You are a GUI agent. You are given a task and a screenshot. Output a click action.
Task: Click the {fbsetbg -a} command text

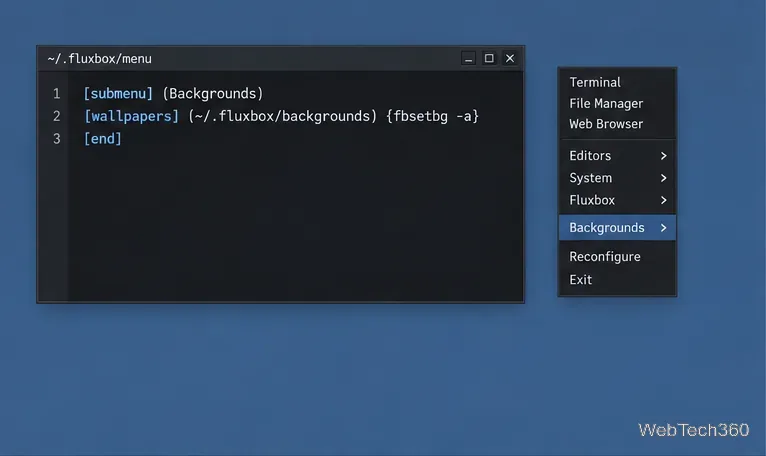(432, 116)
